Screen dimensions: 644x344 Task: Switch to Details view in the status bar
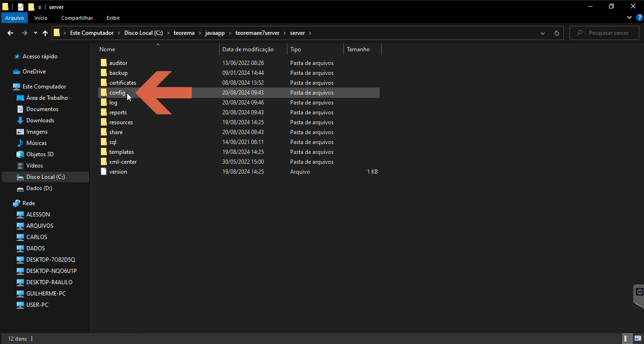628,338
